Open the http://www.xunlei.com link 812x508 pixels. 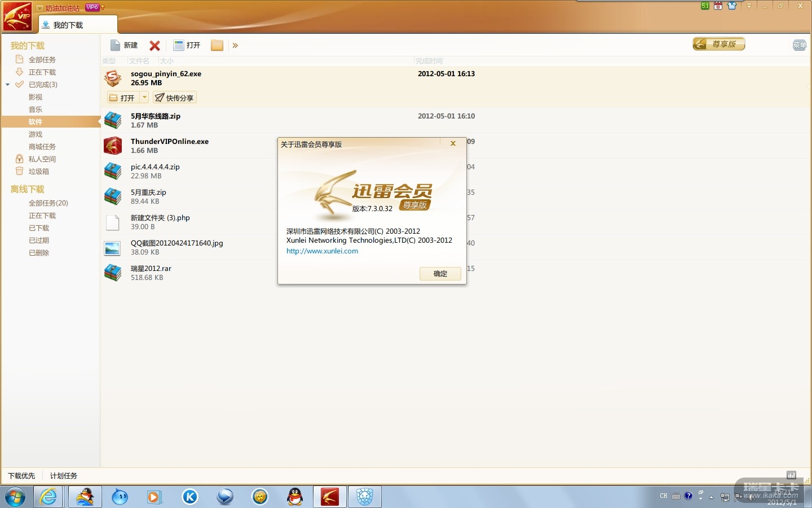[x=322, y=251]
